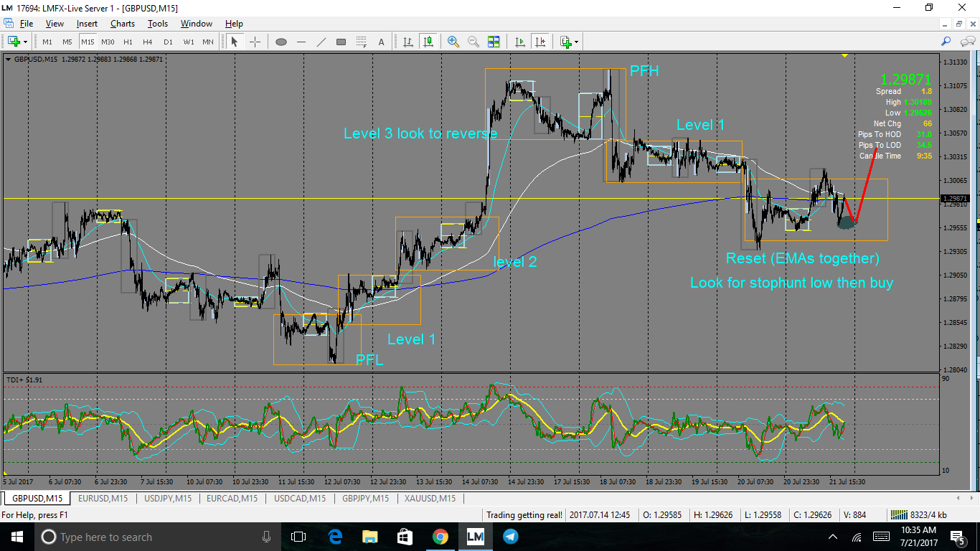This screenshot has height=551, width=980.
Task: Zoom out of the chart
Action: (x=473, y=42)
